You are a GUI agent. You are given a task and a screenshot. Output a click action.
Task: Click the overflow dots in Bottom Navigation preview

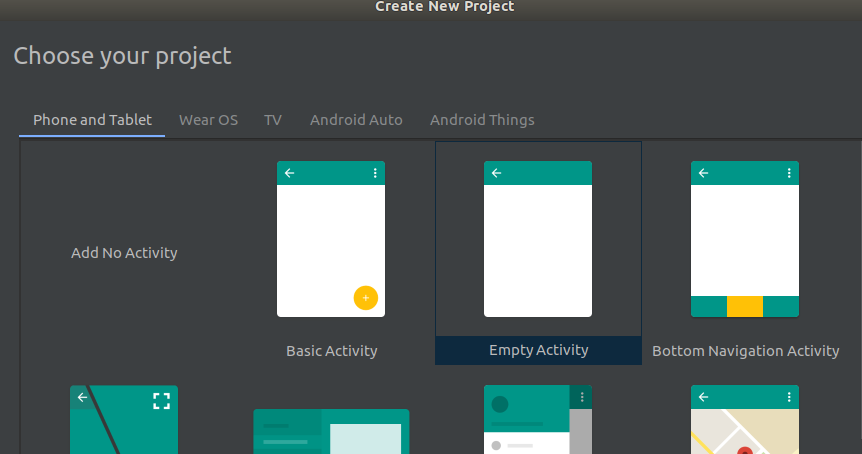coord(789,173)
